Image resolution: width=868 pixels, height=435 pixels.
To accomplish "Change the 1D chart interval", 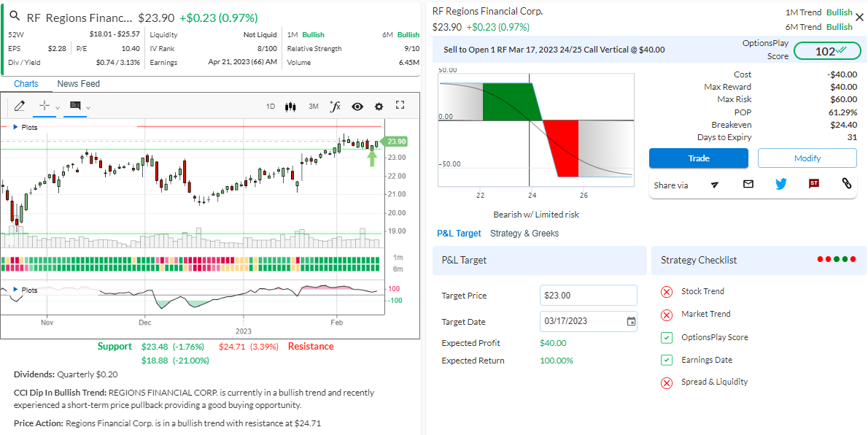I will 271,107.
